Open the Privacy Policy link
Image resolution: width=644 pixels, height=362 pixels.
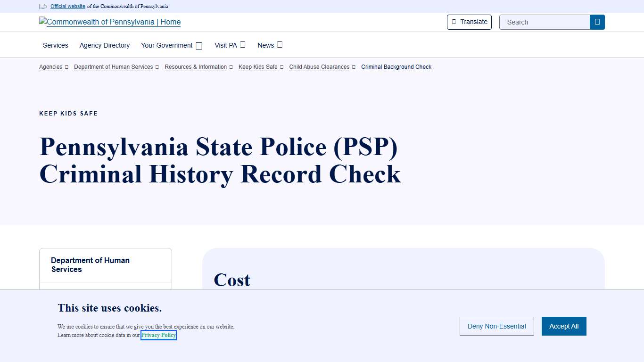click(x=158, y=335)
